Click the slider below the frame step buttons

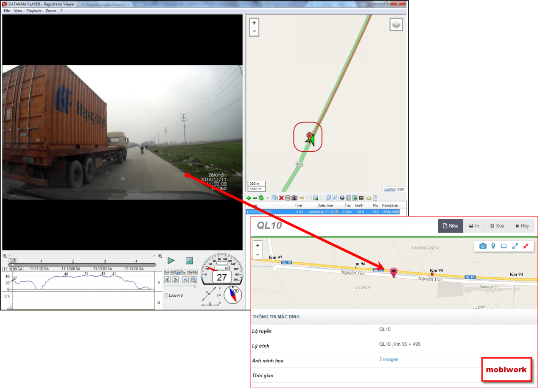(180, 286)
